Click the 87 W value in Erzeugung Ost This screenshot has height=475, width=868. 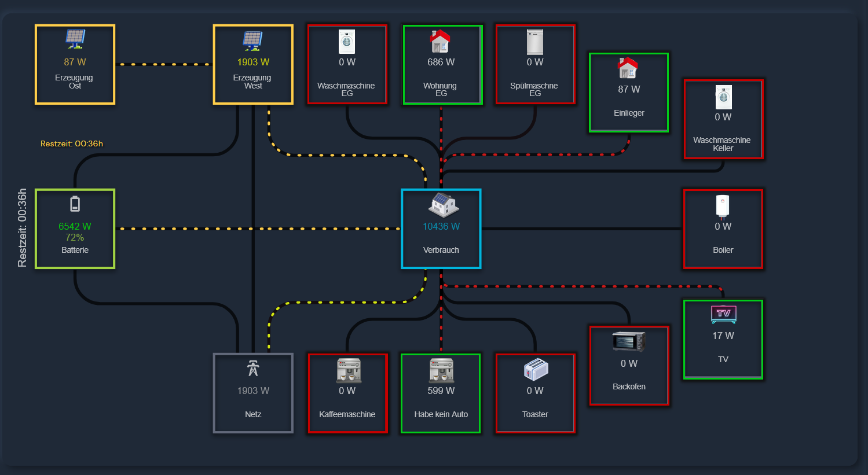[75, 62]
